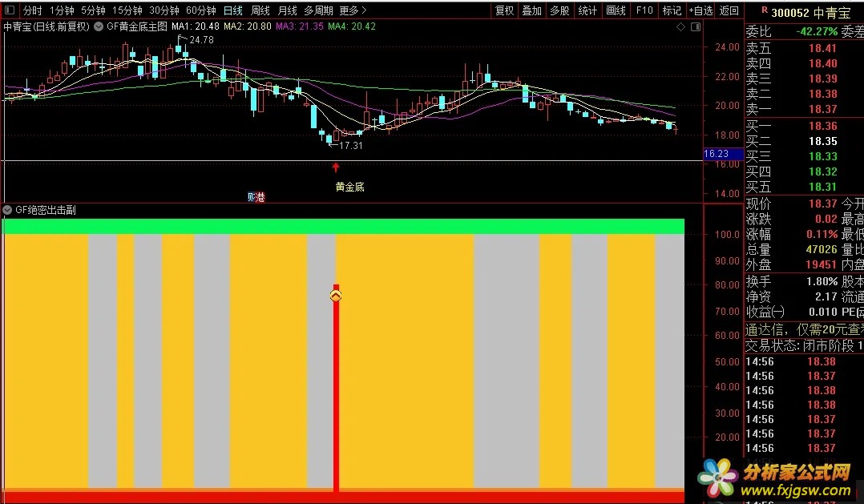Viewport: 864px width, 504px height.
Task: Expand the 更多 more periods menu
Action: 353,10
